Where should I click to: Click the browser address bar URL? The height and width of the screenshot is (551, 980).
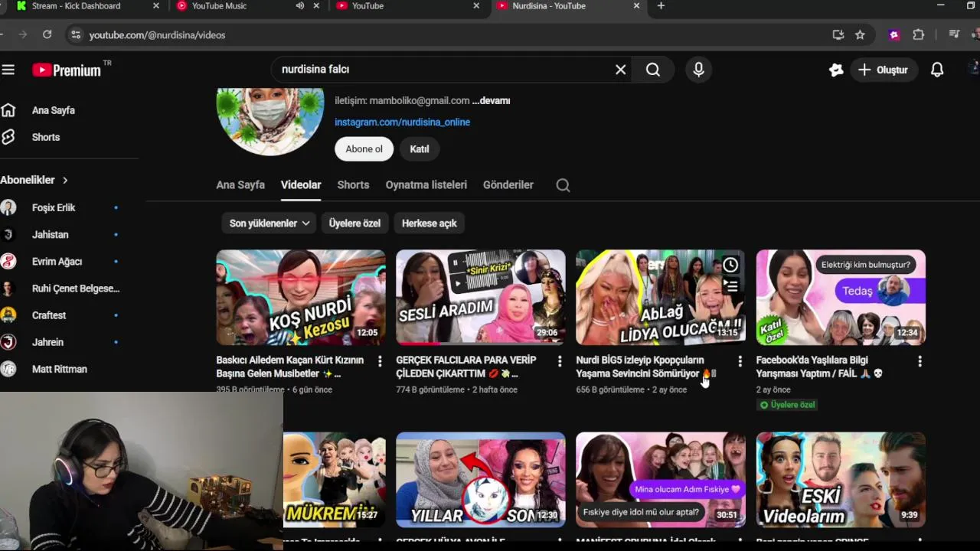(157, 35)
